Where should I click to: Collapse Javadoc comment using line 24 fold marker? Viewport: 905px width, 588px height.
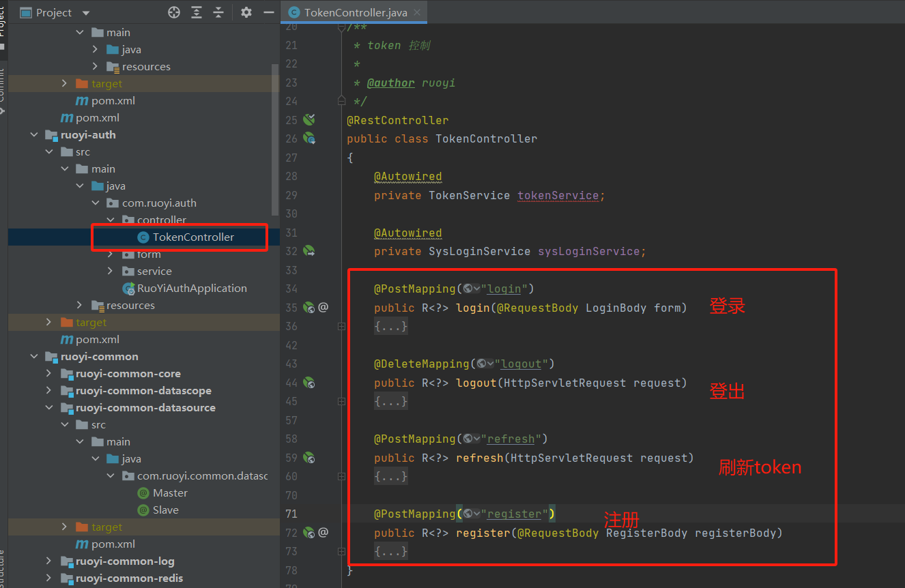pyautogui.click(x=341, y=101)
